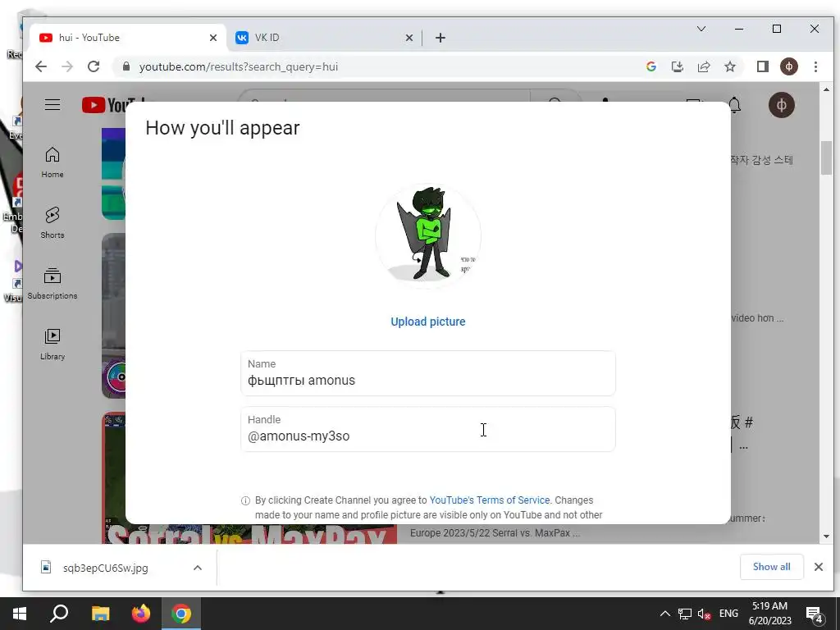Open the YouTube hamburger guide menu
Screen dimensions: 840x630
(x=52, y=104)
